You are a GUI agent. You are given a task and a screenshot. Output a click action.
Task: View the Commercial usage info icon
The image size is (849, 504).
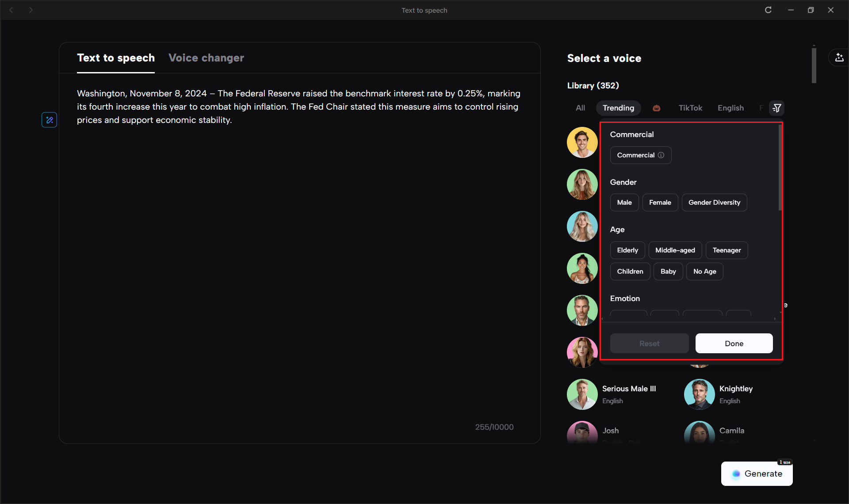661,155
